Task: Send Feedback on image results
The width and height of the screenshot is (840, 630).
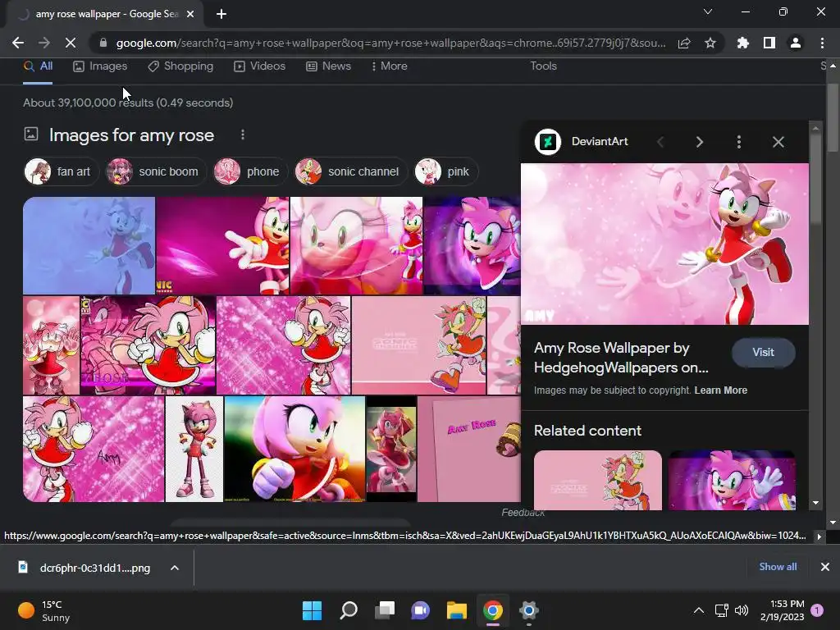Action: [523, 513]
